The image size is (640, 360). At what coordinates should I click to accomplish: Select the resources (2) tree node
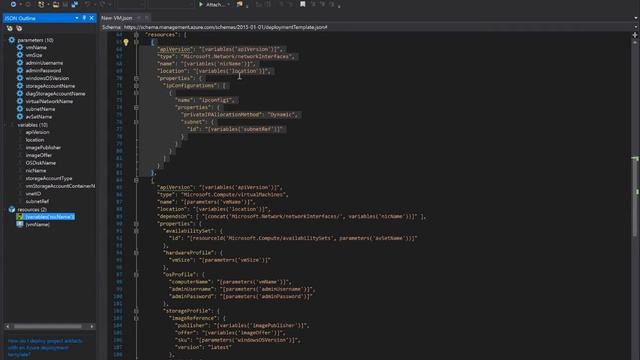pos(32,209)
